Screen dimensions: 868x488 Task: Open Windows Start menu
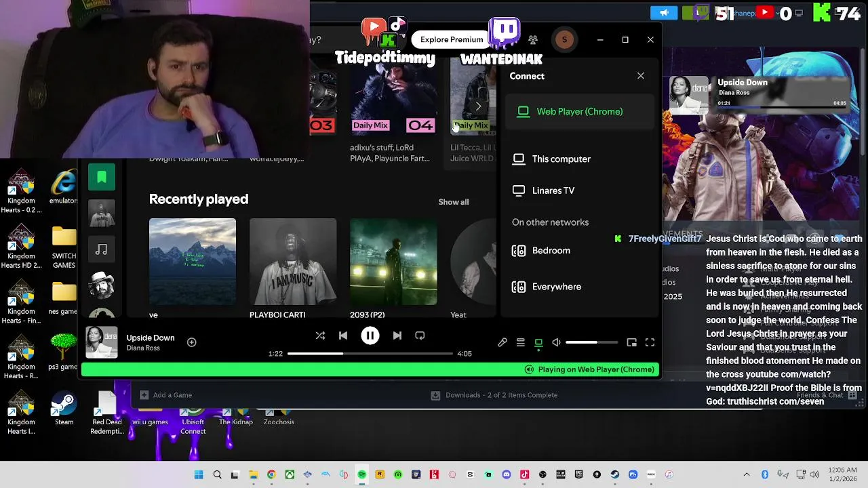click(x=199, y=474)
